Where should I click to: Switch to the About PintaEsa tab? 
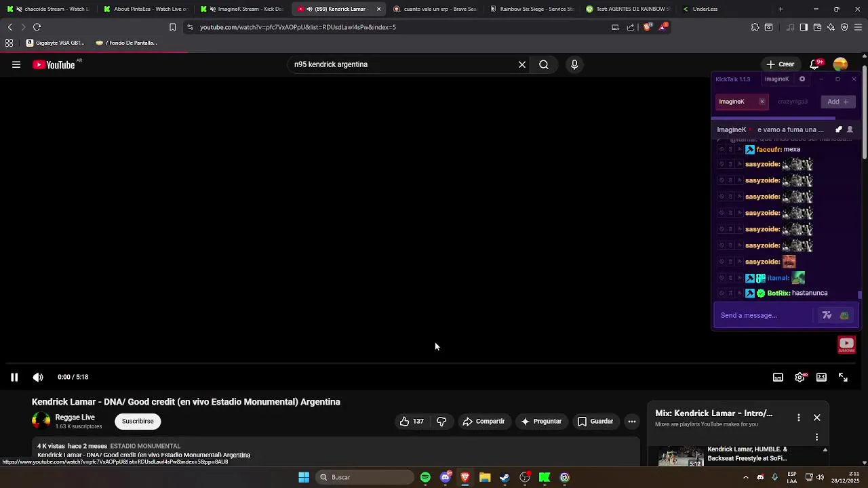pyautogui.click(x=145, y=9)
